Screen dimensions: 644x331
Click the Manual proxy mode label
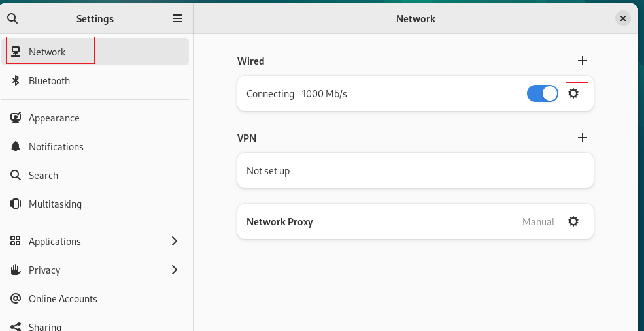coord(538,222)
